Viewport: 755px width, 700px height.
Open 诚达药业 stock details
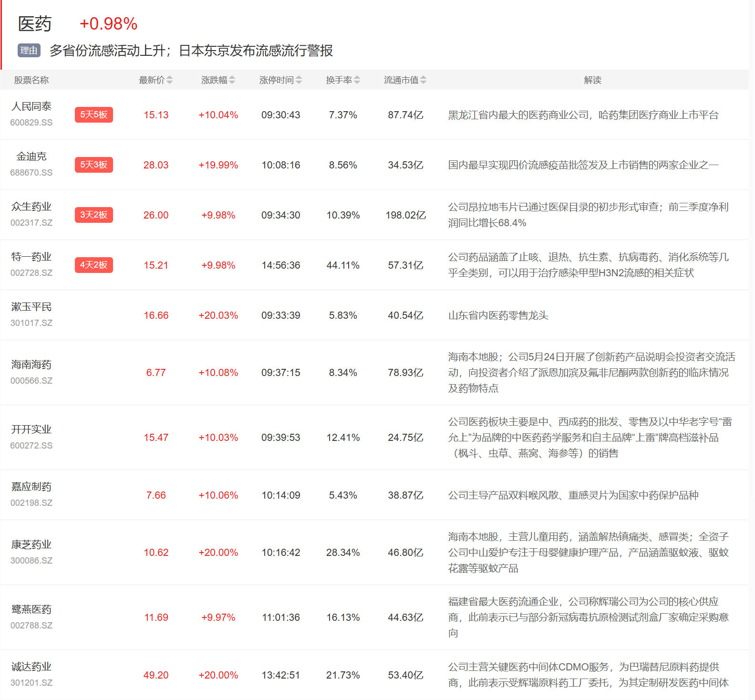tap(31, 667)
